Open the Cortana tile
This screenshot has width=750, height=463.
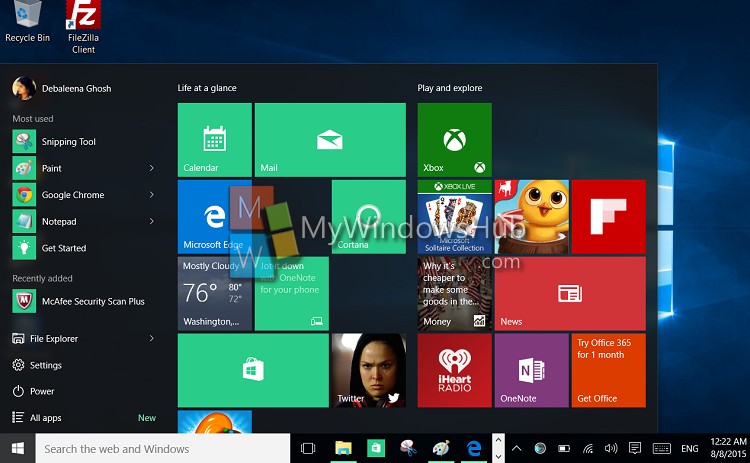pos(369,217)
